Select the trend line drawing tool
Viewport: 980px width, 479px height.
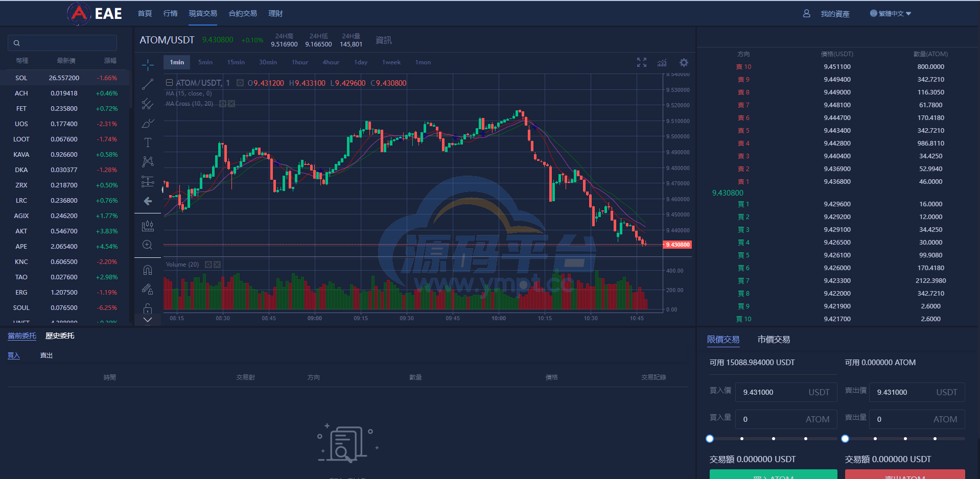pyautogui.click(x=148, y=84)
